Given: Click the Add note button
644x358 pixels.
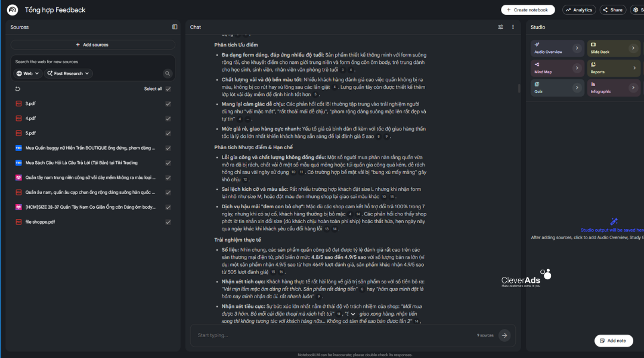Looking at the screenshot, I should tap(614, 341).
